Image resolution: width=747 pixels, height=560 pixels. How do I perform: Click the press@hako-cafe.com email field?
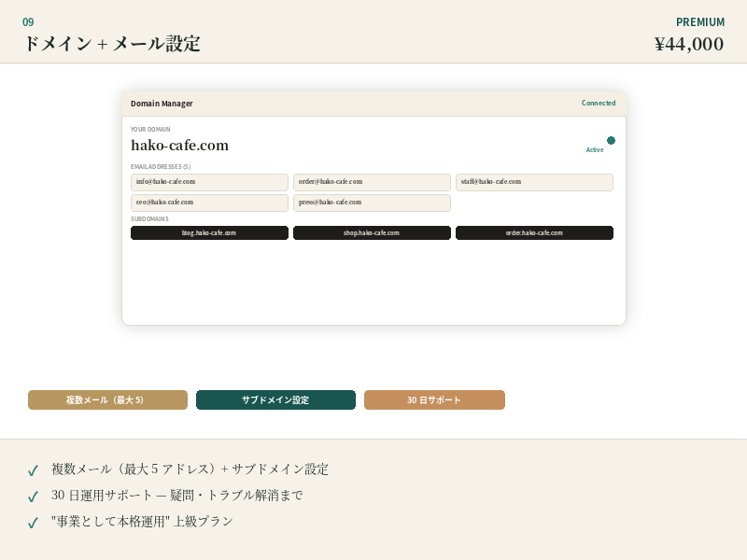pyautogui.click(x=372, y=203)
